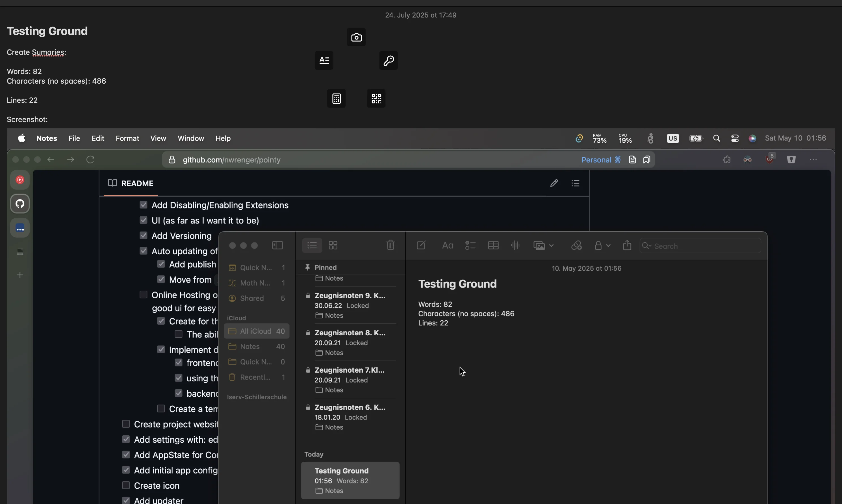Toggle UI (as far as I want) checkbox

[143, 220]
